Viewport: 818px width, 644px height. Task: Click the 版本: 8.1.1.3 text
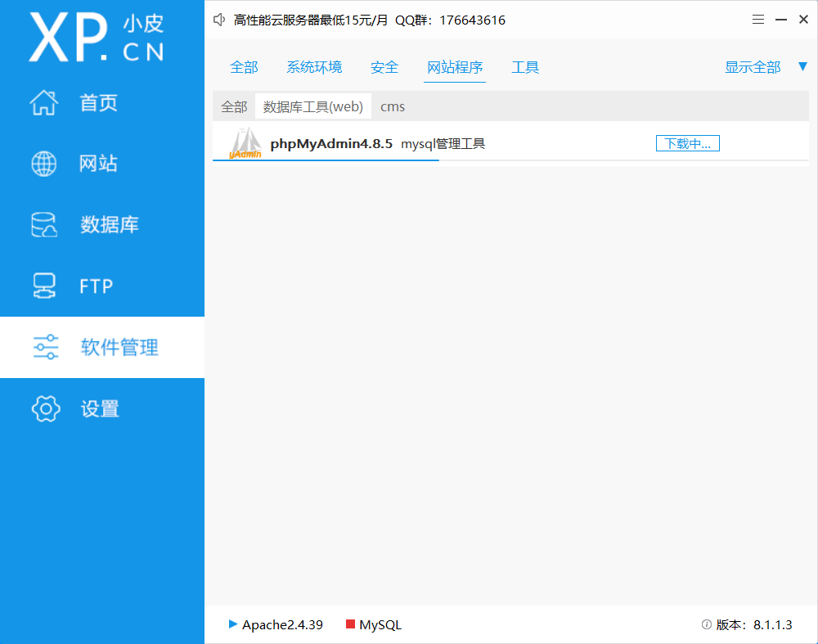pos(754,624)
